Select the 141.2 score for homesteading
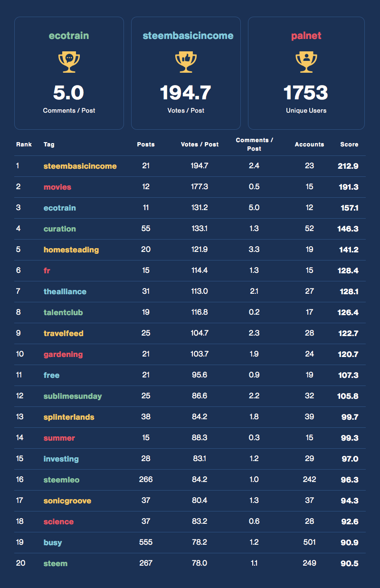 (x=349, y=250)
